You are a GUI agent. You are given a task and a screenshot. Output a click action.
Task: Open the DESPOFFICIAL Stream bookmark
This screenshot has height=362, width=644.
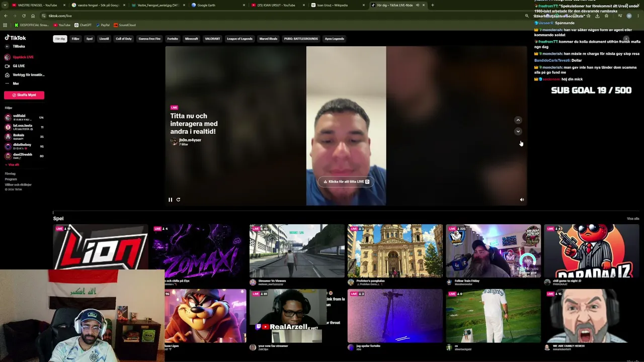pos(31,25)
